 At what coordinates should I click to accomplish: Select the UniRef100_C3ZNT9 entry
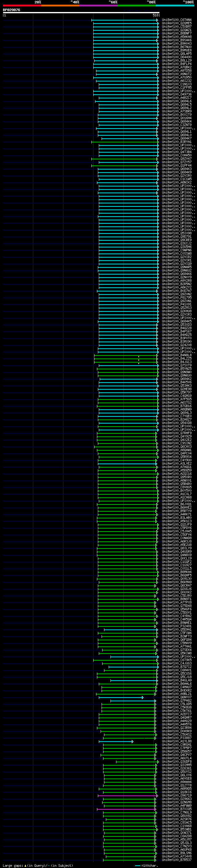tap(176, 125)
